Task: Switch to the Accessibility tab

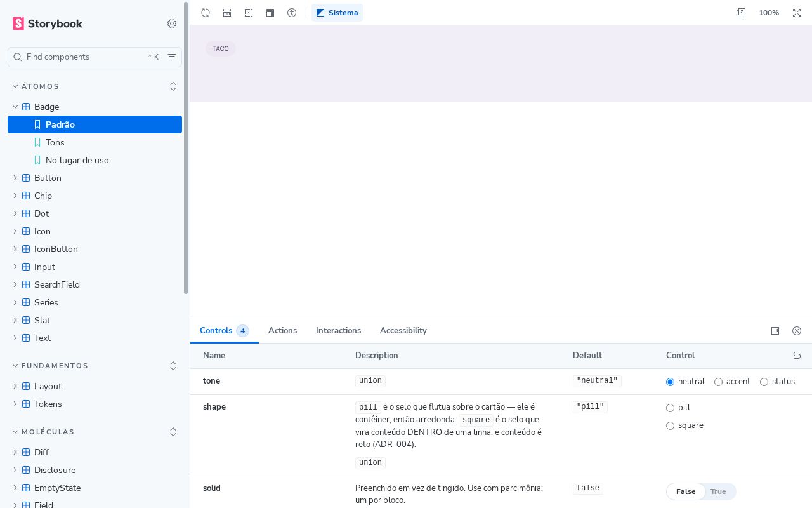Action: [x=403, y=331]
